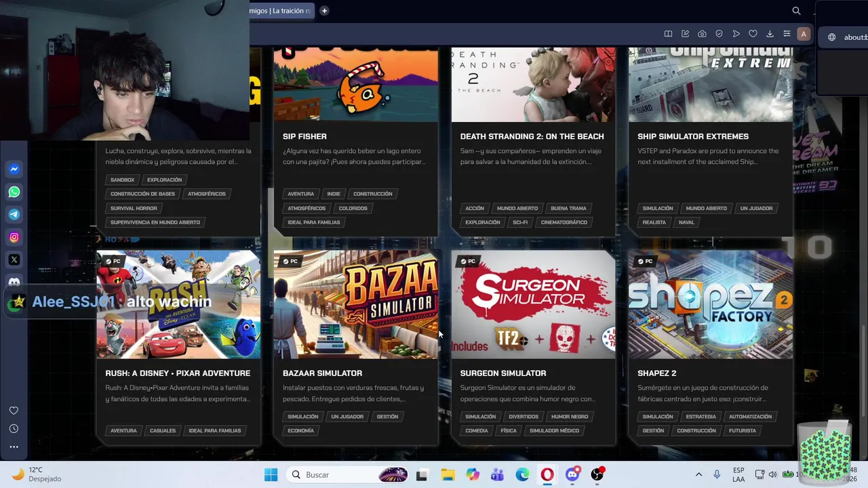Select the COLORIDOS tag on Sip Fisher
The height and width of the screenshot is (488, 868).
353,208
